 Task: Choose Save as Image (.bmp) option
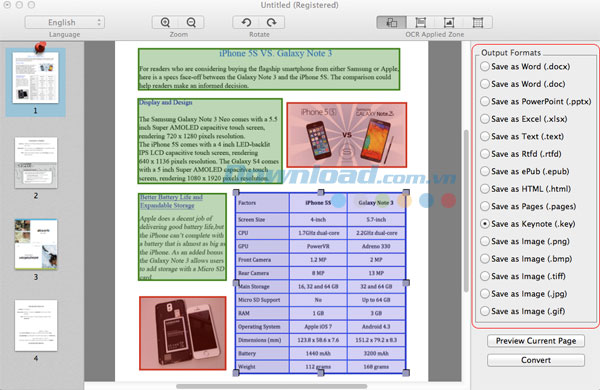click(526, 259)
